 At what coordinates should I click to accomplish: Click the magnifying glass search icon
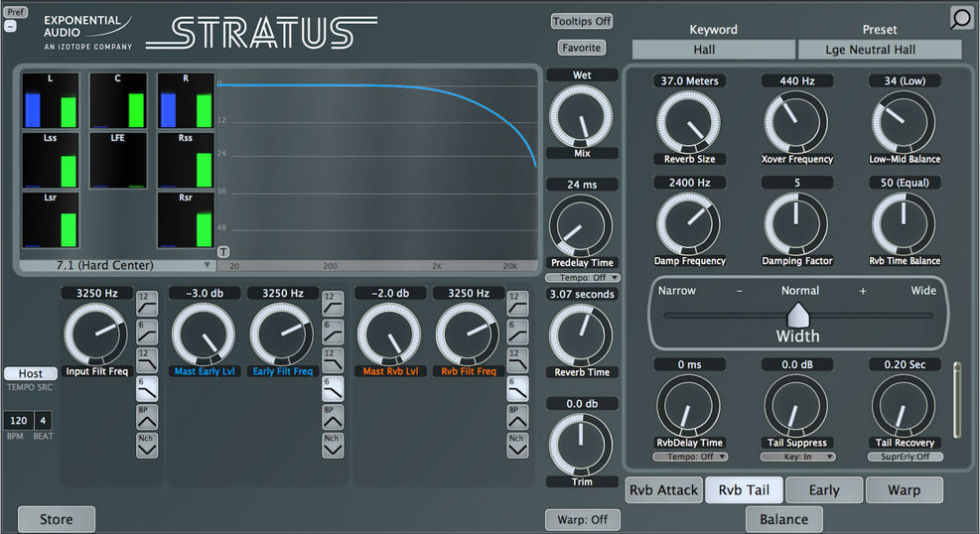coord(960,18)
